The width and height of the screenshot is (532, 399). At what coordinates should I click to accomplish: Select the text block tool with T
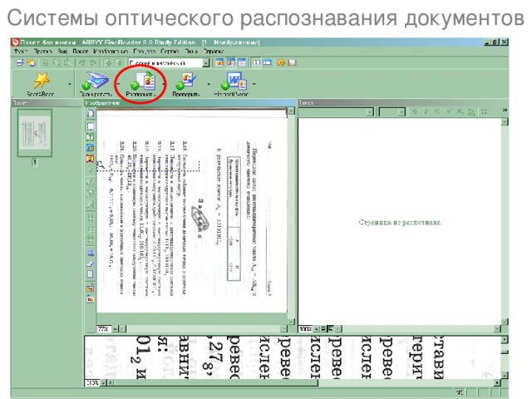pos(91,137)
